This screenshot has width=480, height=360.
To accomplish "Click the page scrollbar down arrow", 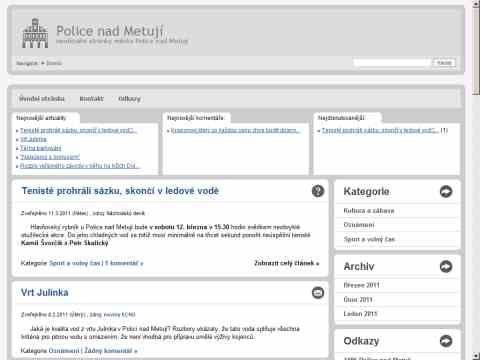I will (x=476, y=356).
